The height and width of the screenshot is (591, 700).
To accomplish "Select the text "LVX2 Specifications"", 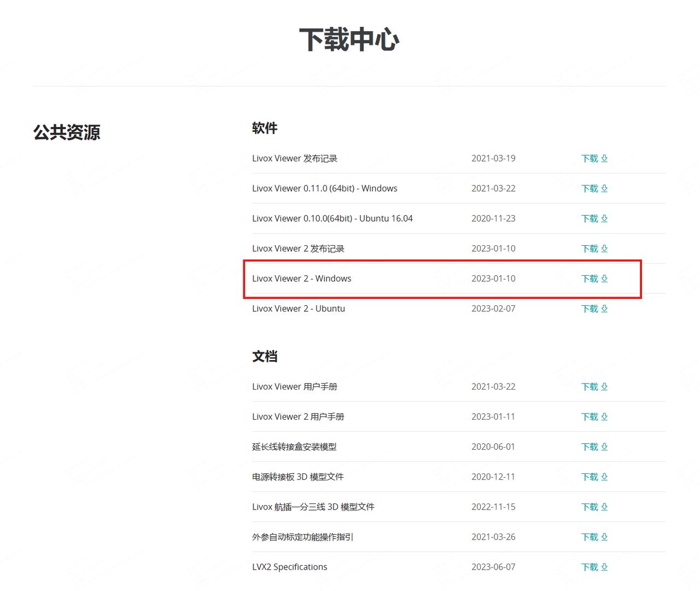I will (290, 567).
